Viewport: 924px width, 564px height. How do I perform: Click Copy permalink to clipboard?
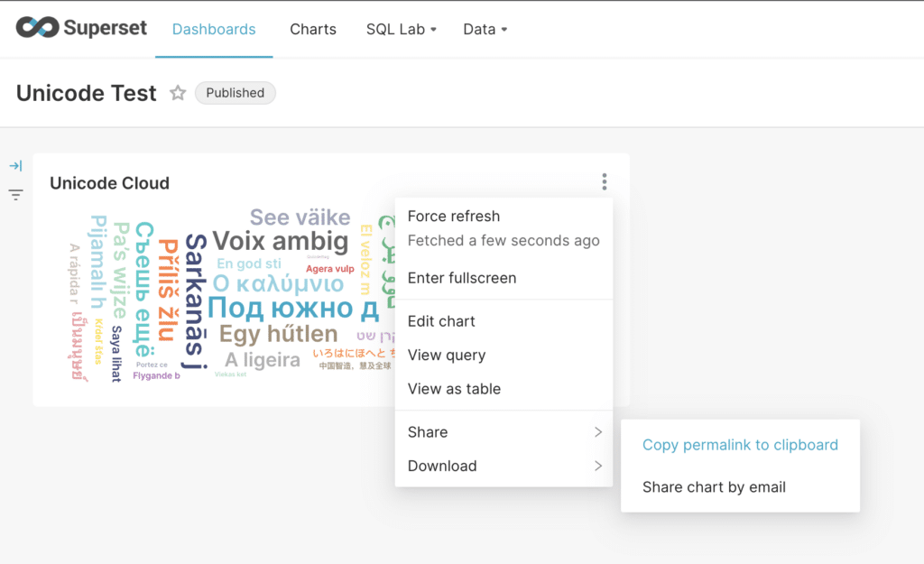pyautogui.click(x=740, y=445)
